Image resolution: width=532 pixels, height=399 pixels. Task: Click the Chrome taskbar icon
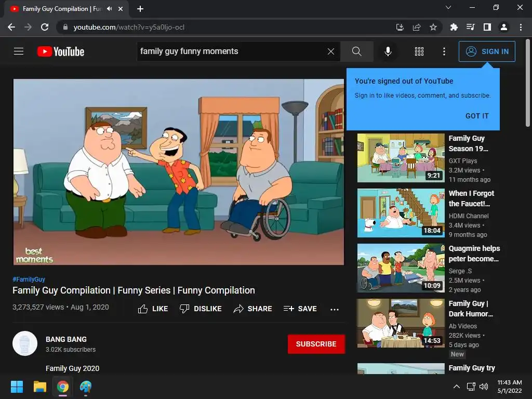(x=63, y=387)
